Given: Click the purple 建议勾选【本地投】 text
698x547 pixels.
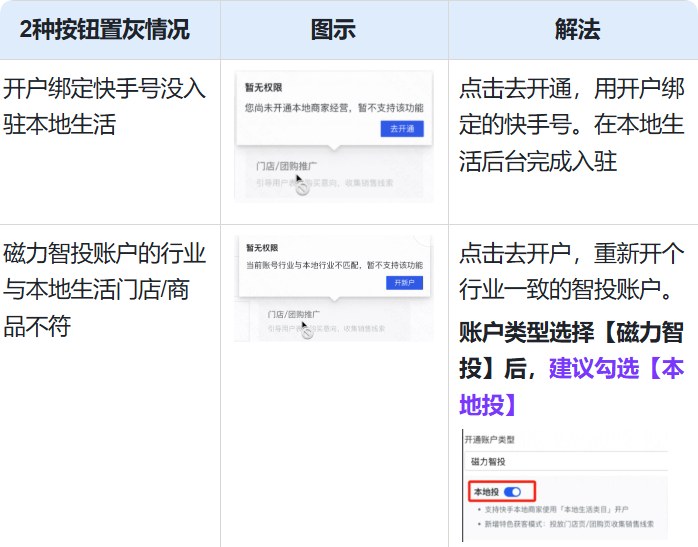Looking at the screenshot, I should tap(572, 386).
